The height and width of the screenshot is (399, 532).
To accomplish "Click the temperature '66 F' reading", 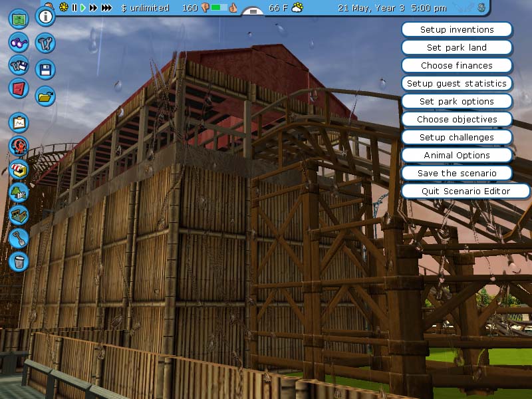I will coord(278,8).
